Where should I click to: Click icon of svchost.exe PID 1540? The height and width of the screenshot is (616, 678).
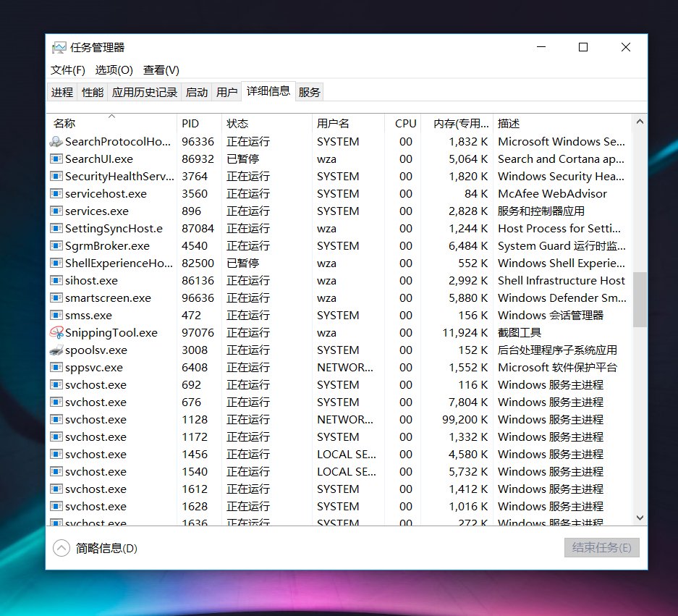click(x=56, y=471)
